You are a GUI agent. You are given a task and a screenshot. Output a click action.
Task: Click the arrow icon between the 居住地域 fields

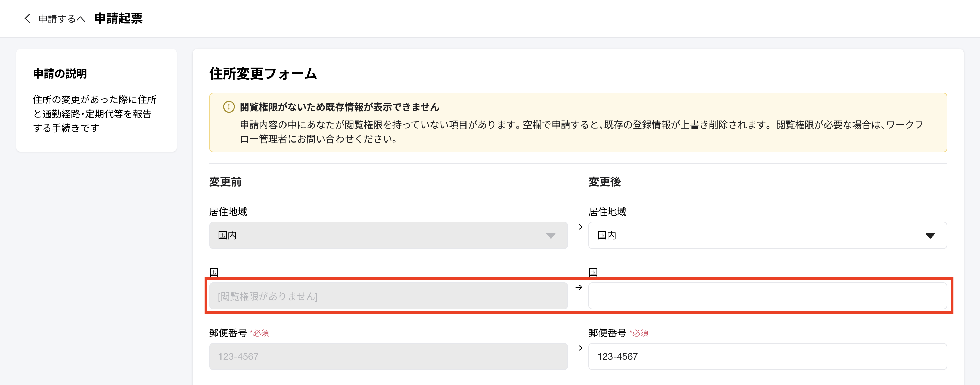coord(578,227)
